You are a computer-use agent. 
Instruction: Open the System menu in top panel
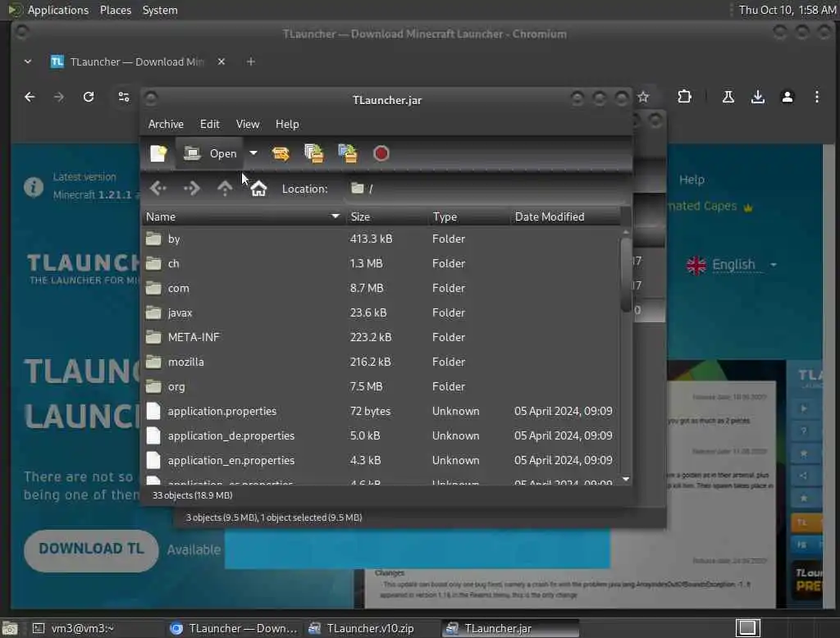[160, 10]
